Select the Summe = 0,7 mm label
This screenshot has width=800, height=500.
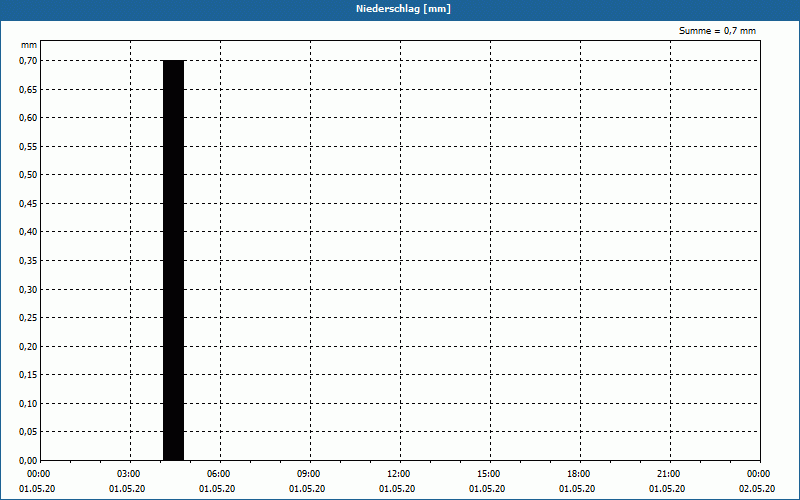point(717,31)
